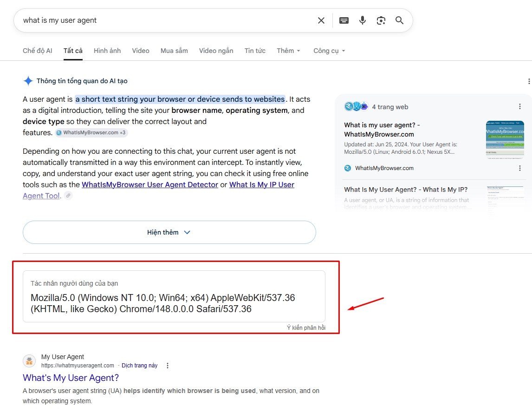Clear the search box with the X icon
Viewport: 532px width, 419px height.
[x=321, y=20]
